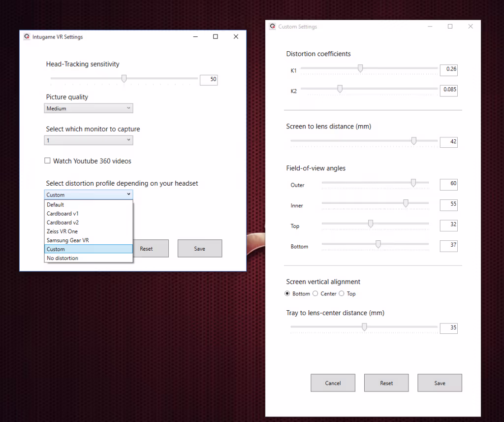Pick Zeiss VR One profile
Screen dimensions: 504x422
[x=89, y=231]
